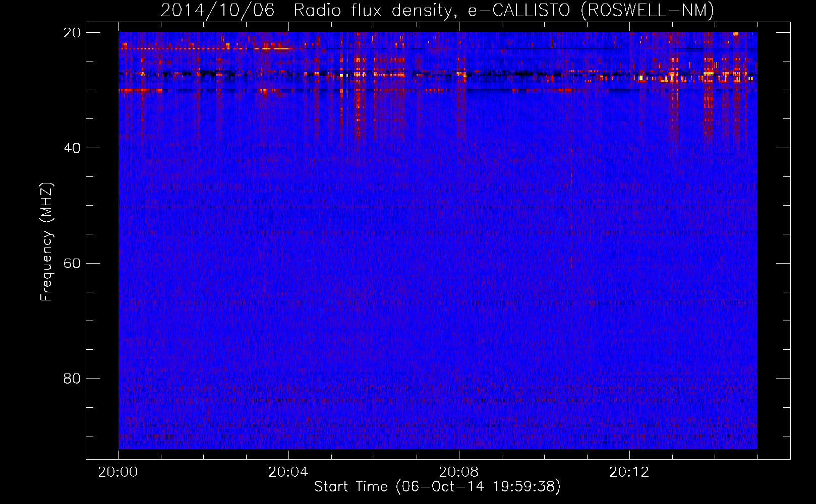Image resolution: width=816 pixels, height=504 pixels.
Task: Click the 'Start Time (06-Oct-14 19:59:38)' axis caption
Action: point(437,487)
